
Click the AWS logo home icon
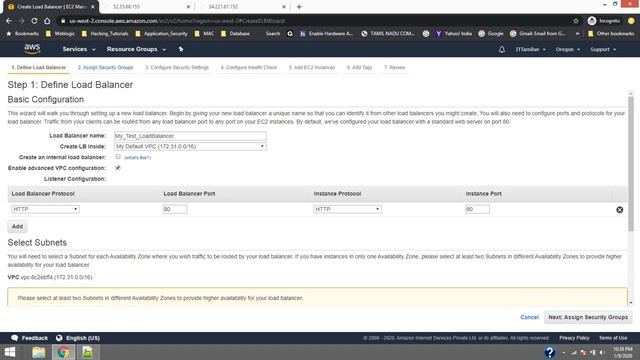click(x=32, y=49)
